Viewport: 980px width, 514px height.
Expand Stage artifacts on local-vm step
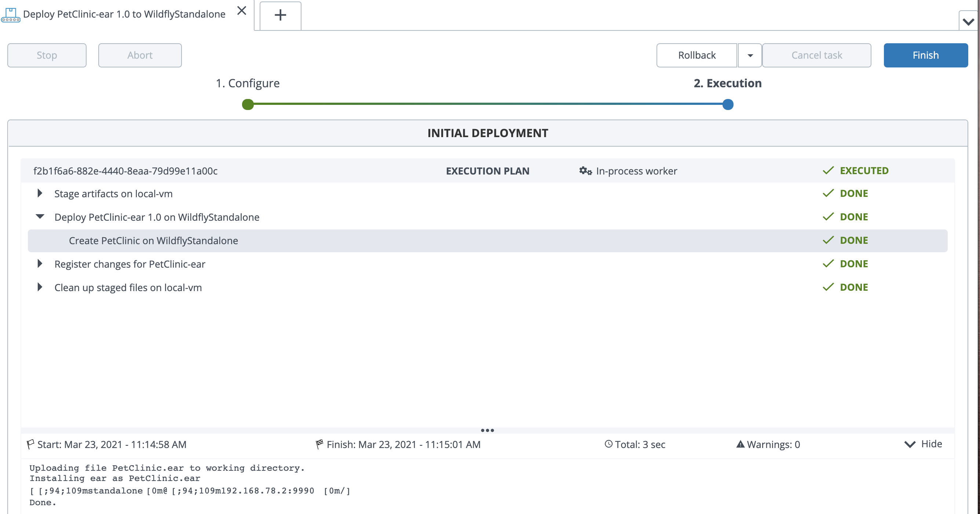coord(40,194)
